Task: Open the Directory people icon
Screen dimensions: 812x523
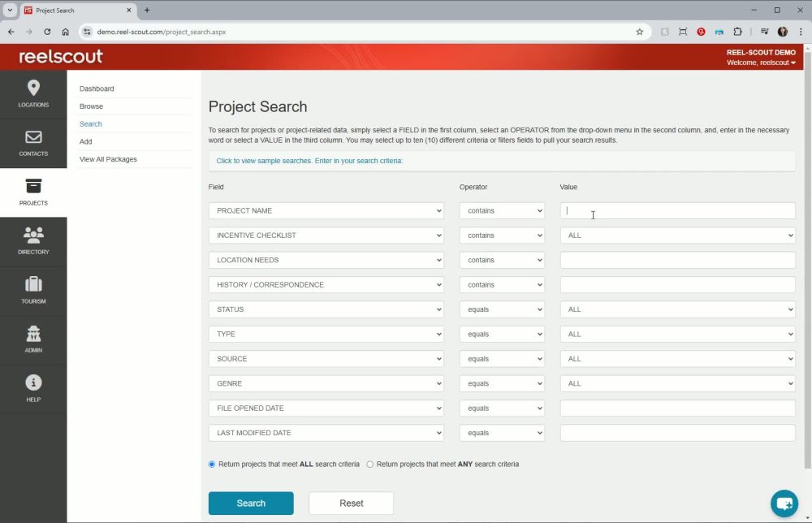Action: (33, 236)
